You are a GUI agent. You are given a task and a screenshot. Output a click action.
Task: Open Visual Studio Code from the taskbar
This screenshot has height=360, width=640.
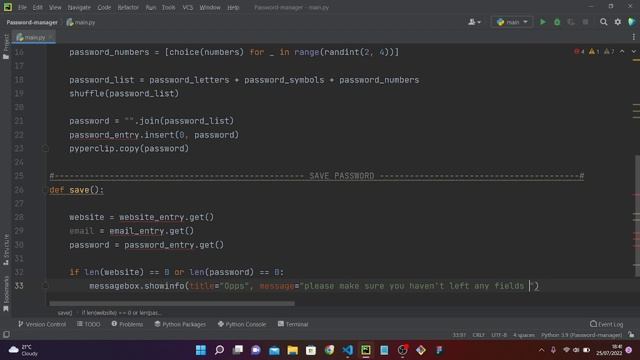tap(348, 350)
